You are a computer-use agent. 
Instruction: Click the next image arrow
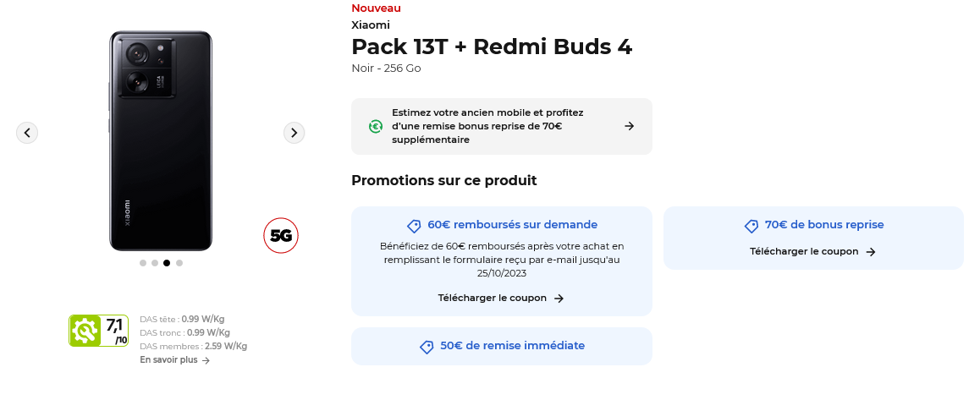[x=294, y=133]
